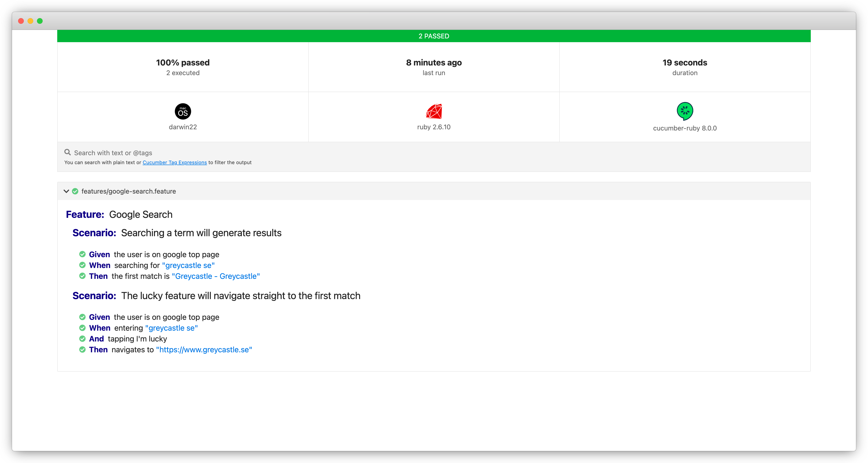
Task: Click the checkmark beside 'Then the first match is'
Action: (x=82, y=276)
